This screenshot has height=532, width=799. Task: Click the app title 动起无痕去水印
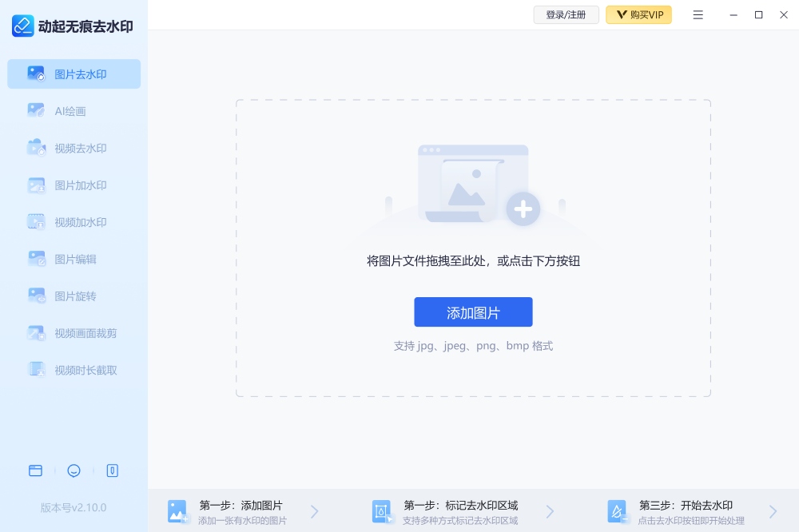85,26
